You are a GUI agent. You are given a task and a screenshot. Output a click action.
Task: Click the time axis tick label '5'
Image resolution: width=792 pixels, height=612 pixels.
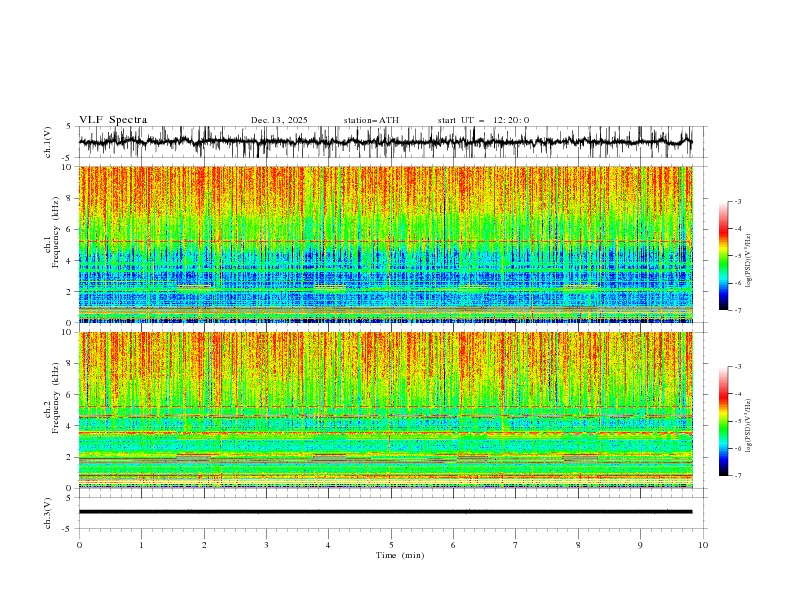coord(391,545)
